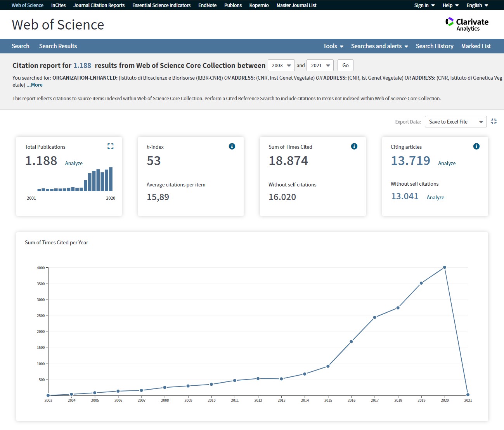The height and width of the screenshot is (430, 504).
Task: Click the 2015 data point on citations chart
Action: click(x=328, y=366)
